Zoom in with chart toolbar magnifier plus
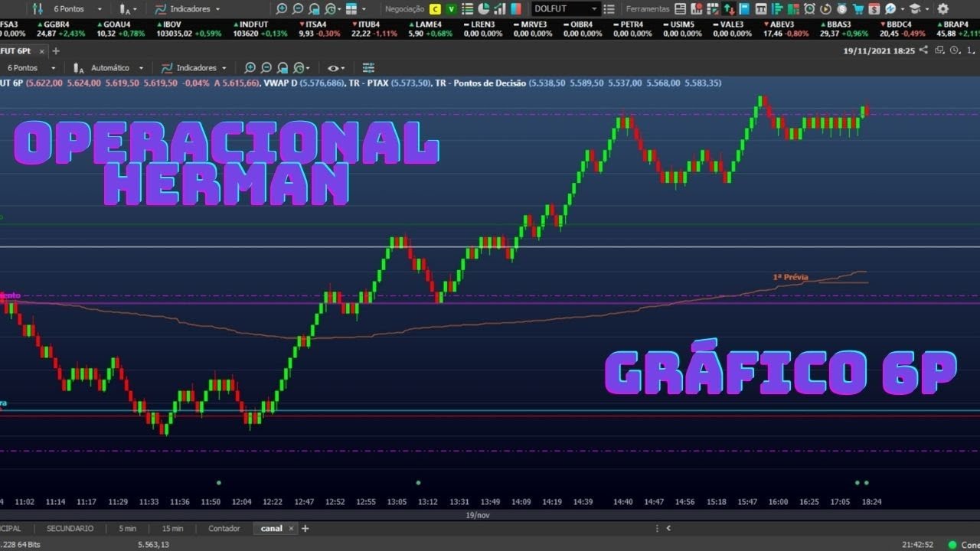980x551 pixels. pyautogui.click(x=250, y=67)
